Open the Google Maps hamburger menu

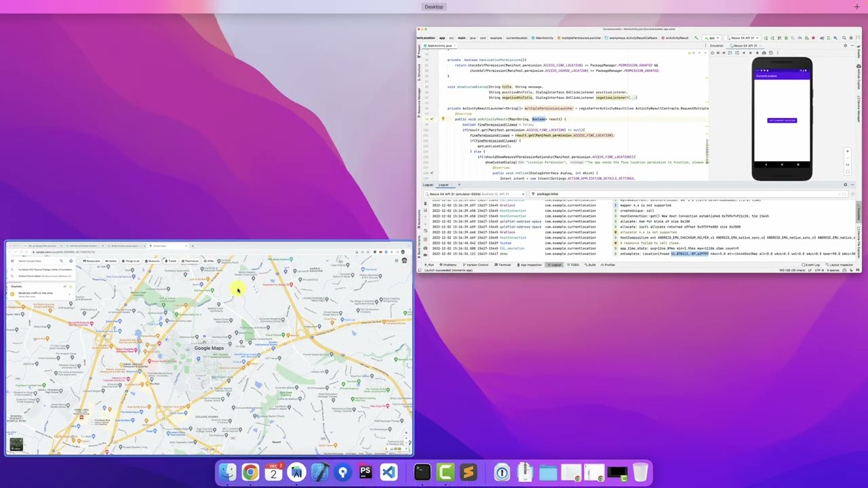click(13, 261)
